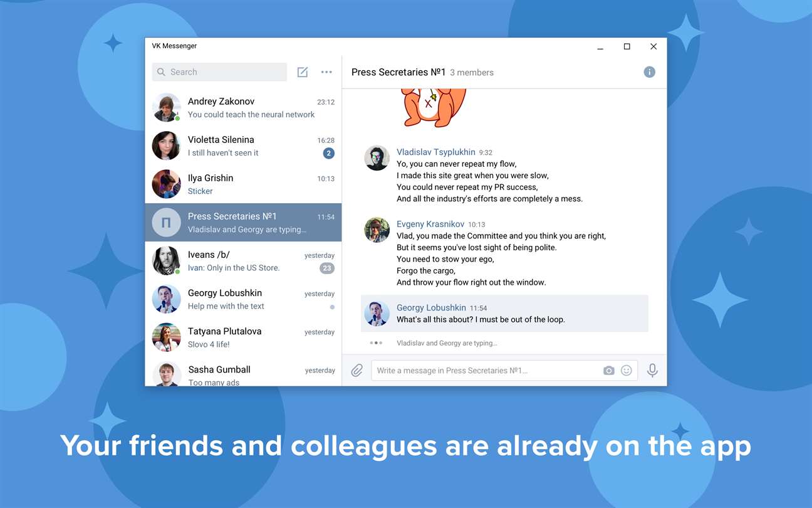Click inside the Search conversations field
812x508 pixels.
pyautogui.click(x=219, y=72)
